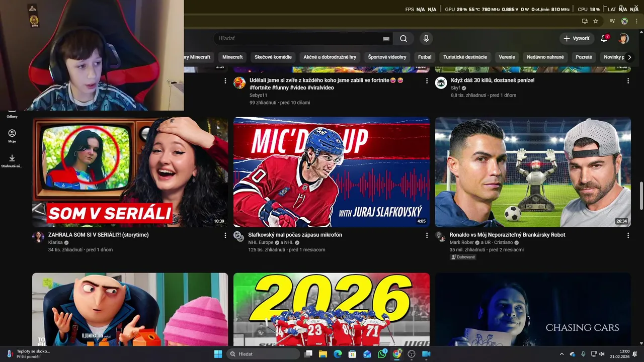Click the Windows taskbar Hledat search box
644x362 pixels.
point(263,354)
